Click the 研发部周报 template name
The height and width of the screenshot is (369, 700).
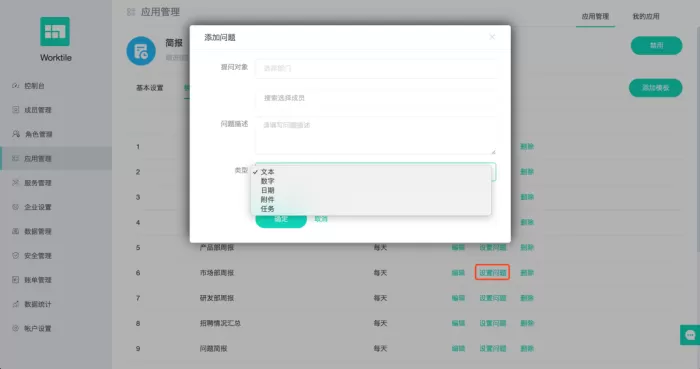click(217, 298)
